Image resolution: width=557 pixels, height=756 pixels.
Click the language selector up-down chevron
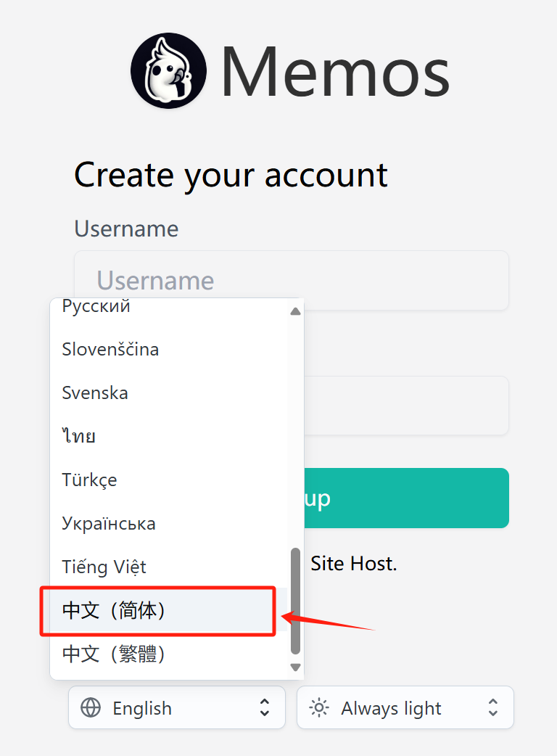(x=265, y=707)
